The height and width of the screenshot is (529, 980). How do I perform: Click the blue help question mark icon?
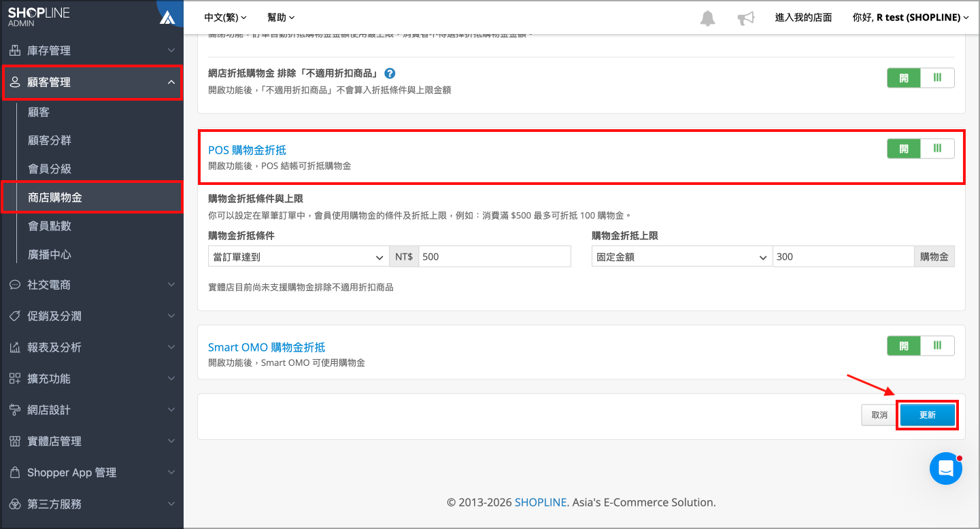(x=390, y=73)
